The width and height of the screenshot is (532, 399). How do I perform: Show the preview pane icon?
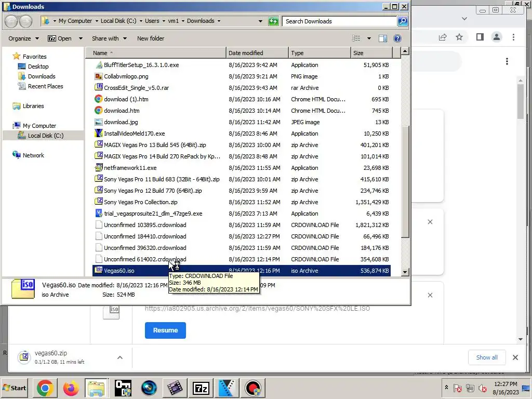coord(383,38)
